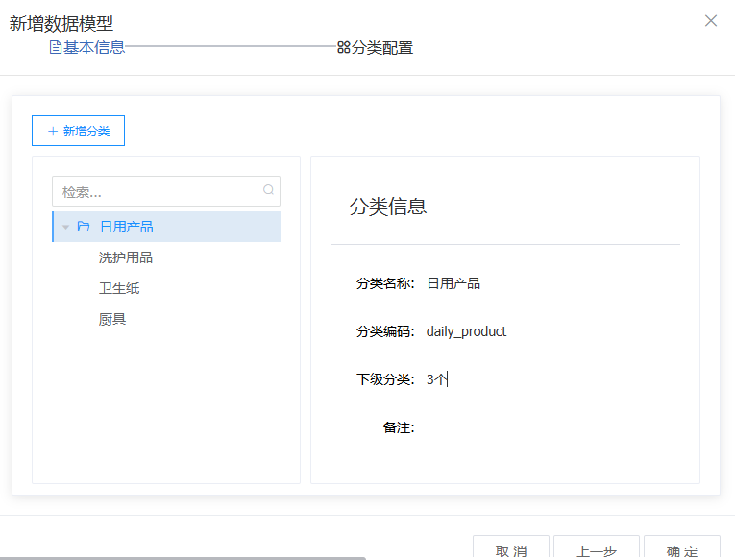Select the 日用产品 category node
The height and width of the screenshot is (560, 735).
127,227
